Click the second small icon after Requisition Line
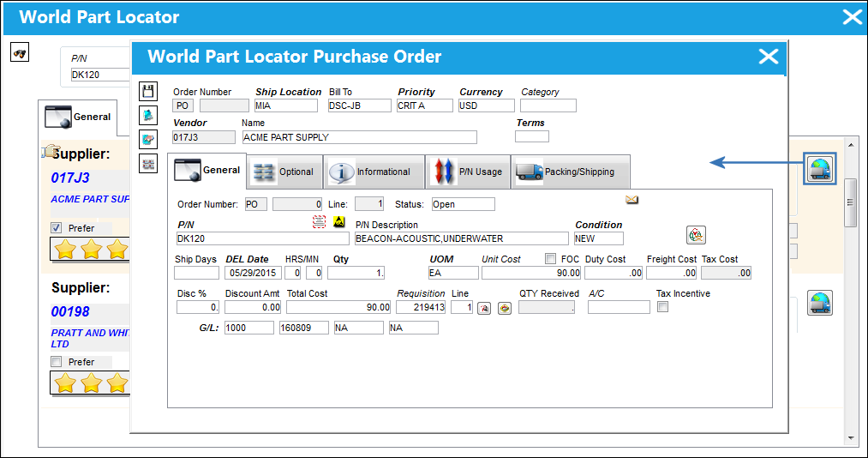 [505, 309]
